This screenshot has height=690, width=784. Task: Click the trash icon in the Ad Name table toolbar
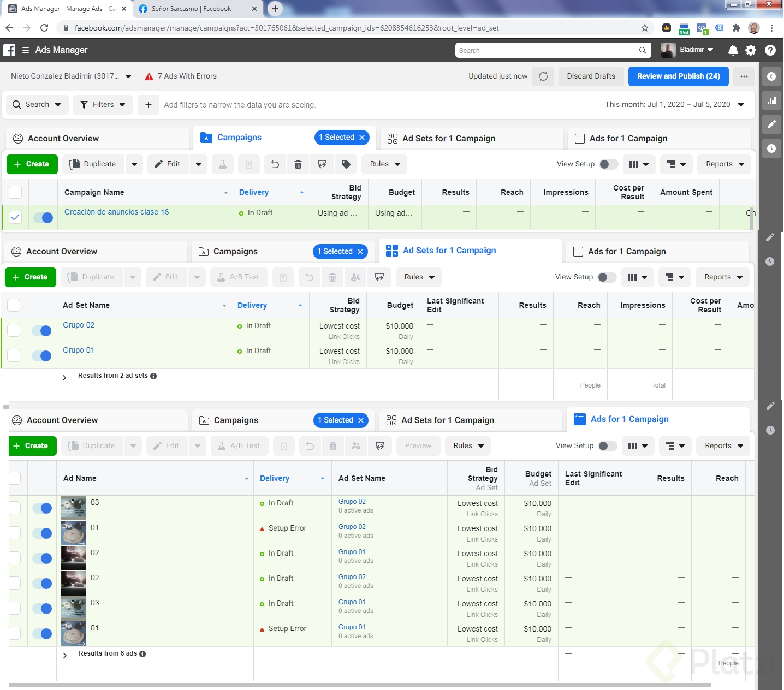(333, 446)
